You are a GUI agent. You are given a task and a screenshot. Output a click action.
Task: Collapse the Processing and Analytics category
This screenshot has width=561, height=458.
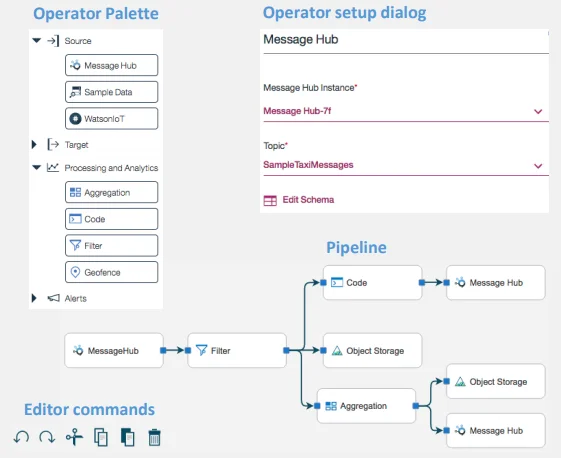(36, 167)
